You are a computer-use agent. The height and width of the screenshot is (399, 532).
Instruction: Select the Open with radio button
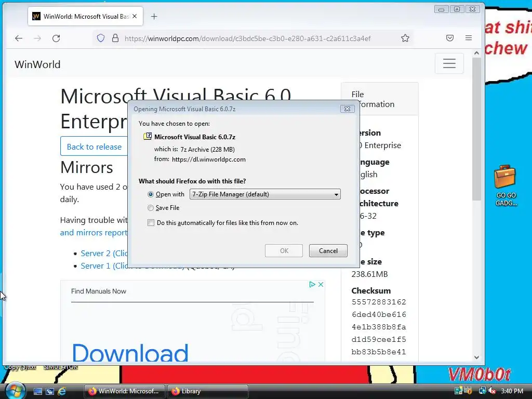point(151,194)
